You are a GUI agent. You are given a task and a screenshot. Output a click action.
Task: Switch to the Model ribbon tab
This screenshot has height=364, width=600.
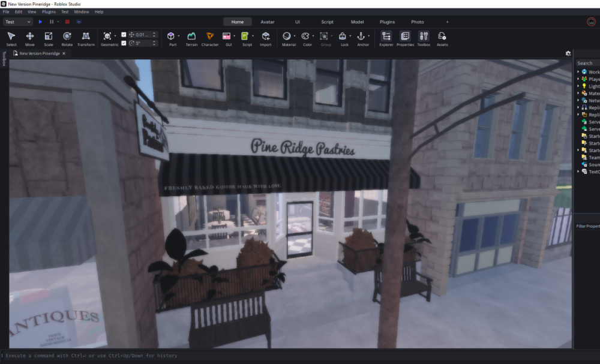click(358, 22)
